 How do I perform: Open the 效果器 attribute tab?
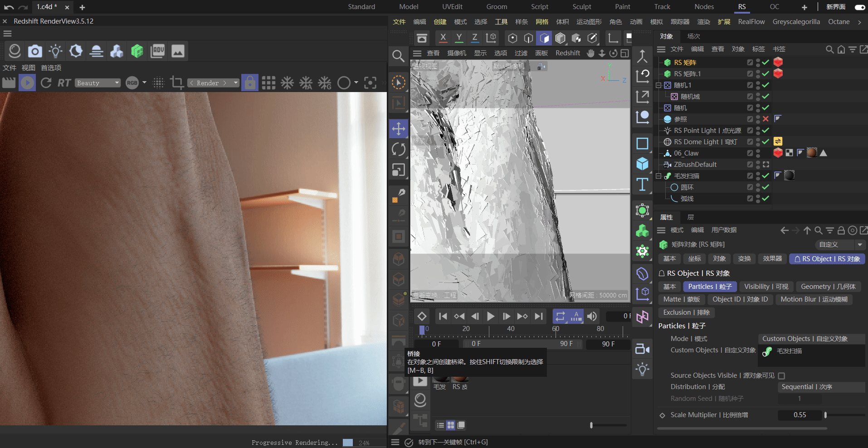(772, 258)
